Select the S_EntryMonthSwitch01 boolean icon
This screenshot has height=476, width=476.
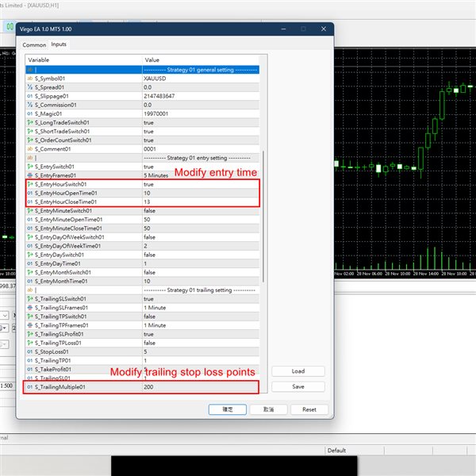click(x=30, y=272)
